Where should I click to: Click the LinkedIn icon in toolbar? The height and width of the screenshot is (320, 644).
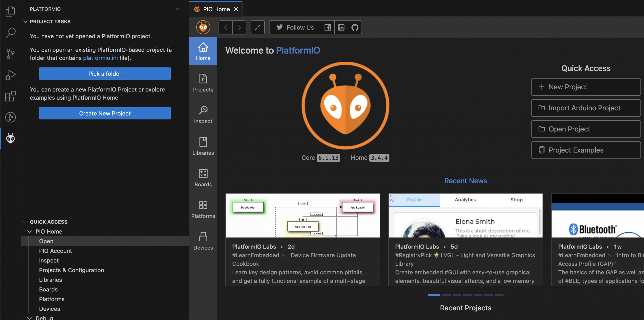pyautogui.click(x=341, y=27)
